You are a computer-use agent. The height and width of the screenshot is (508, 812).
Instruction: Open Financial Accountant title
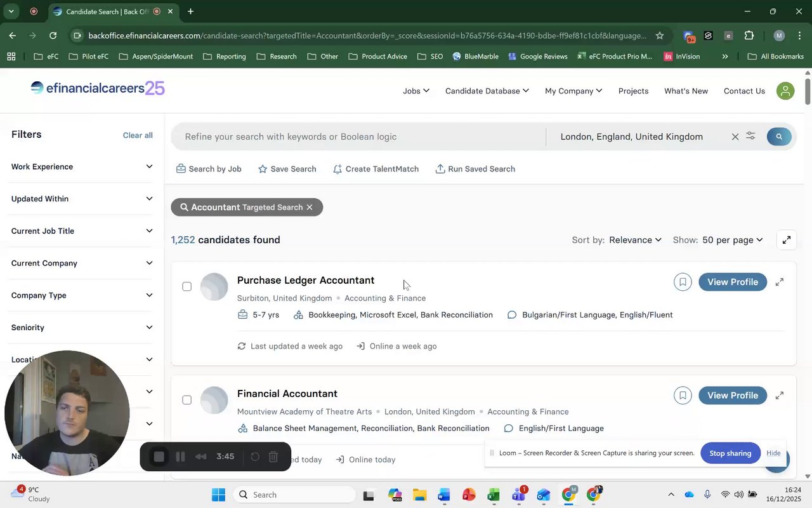click(x=287, y=394)
